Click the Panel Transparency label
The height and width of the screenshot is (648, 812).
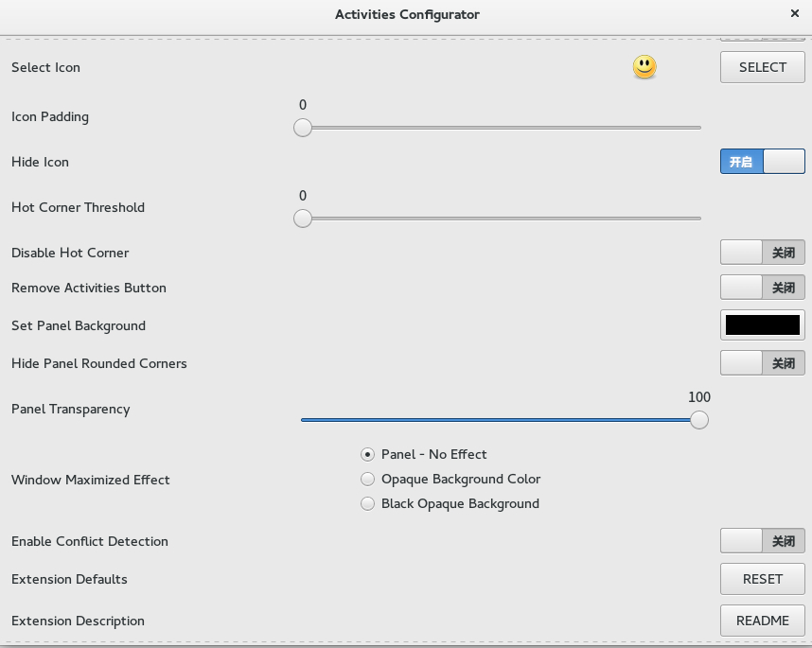tap(70, 410)
